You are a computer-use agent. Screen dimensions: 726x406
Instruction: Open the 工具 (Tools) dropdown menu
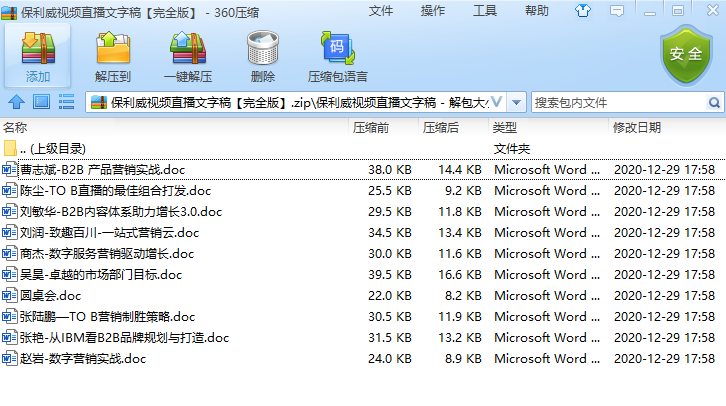485,10
